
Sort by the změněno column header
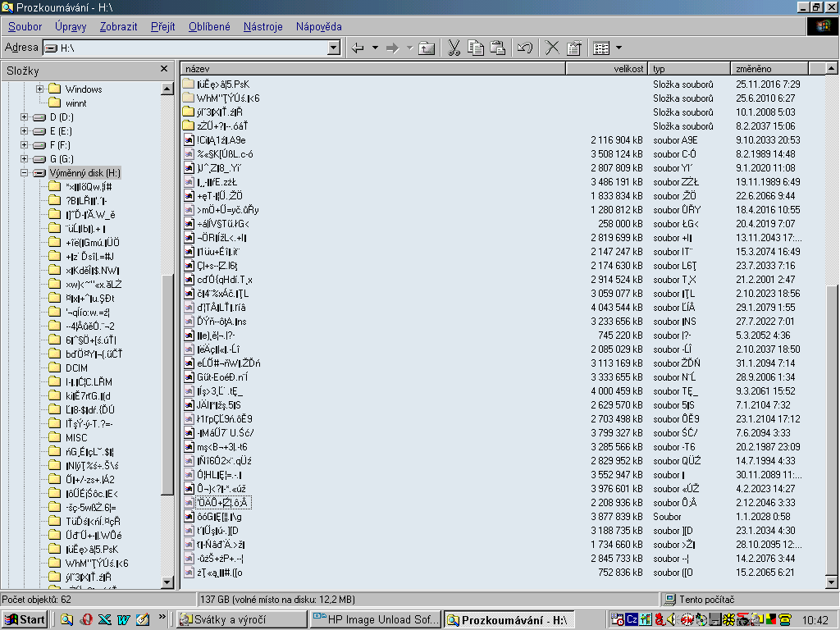pos(769,69)
